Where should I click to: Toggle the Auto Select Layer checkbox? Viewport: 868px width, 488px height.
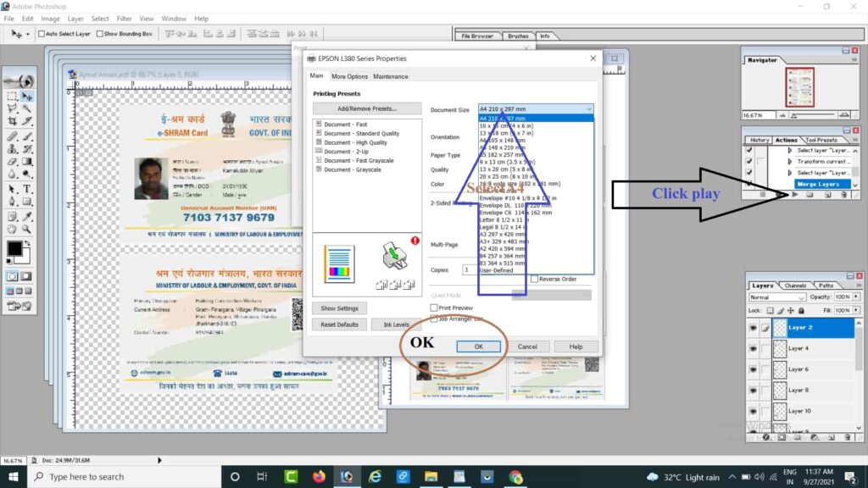[x=42, y=34]
